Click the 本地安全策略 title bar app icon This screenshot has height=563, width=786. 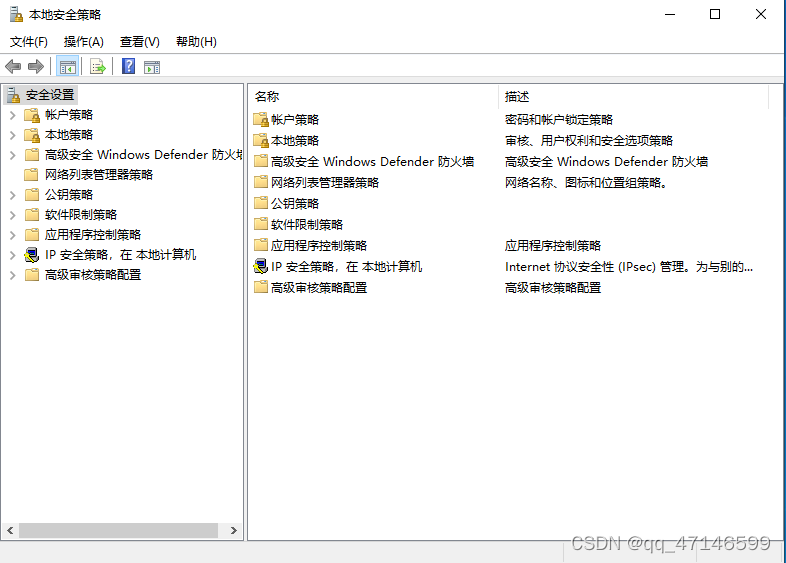point(16,15)
